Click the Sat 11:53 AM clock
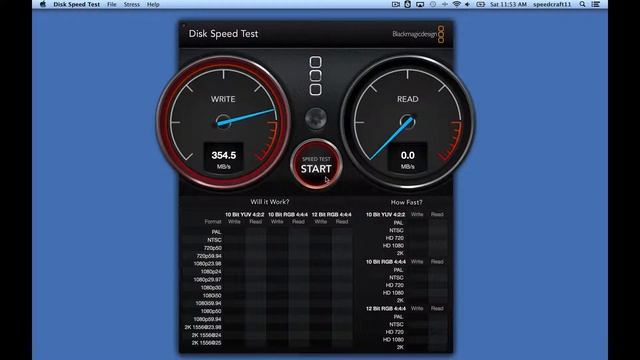 click(508, 4)
